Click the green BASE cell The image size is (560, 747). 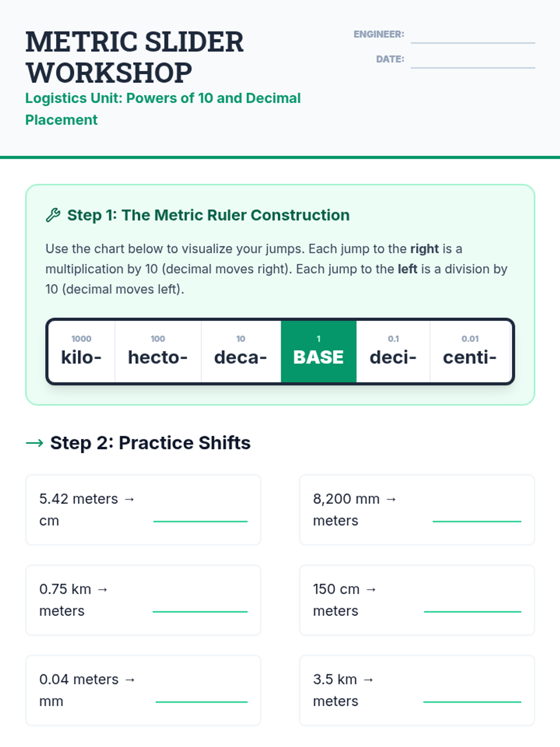(x=318, y=352)
